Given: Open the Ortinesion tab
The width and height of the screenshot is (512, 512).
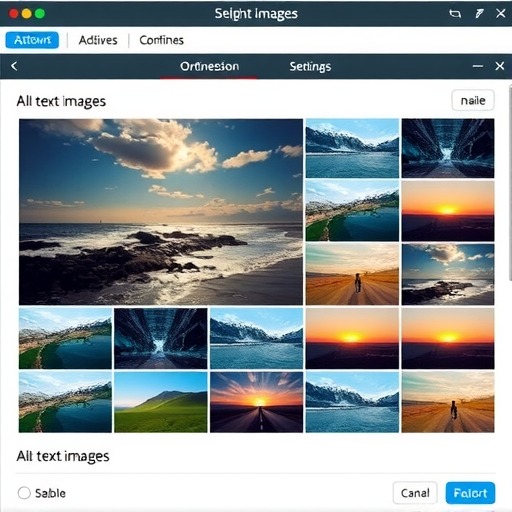Looking at the screenshot, I should [x=209, y=66].
